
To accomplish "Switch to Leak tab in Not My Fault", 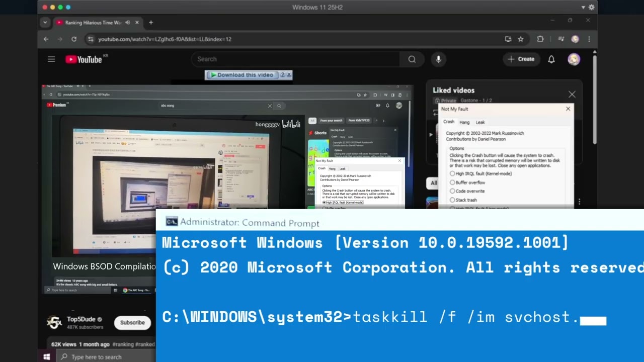I will (480, 122).
